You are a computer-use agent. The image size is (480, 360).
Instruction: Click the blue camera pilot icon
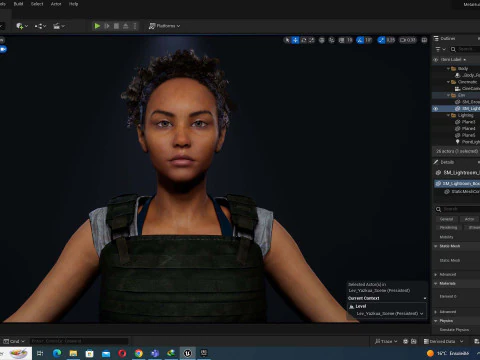[x=3, y=49]
